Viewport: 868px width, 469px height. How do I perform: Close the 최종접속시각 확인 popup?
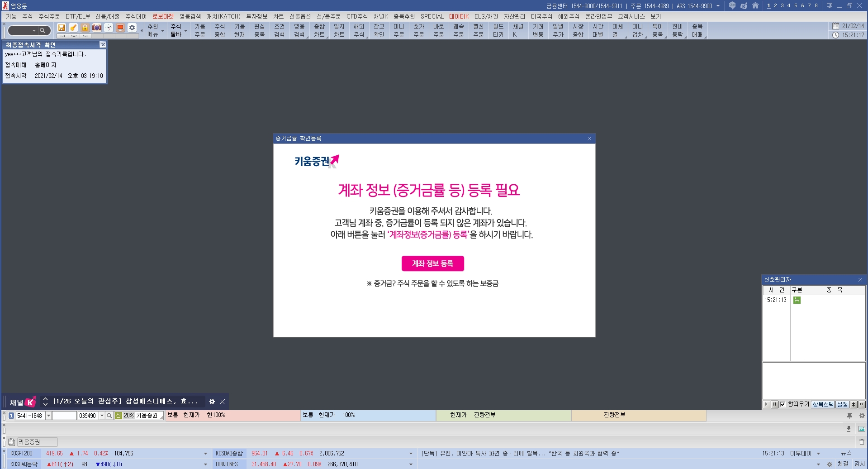click(x=103, y=44)
